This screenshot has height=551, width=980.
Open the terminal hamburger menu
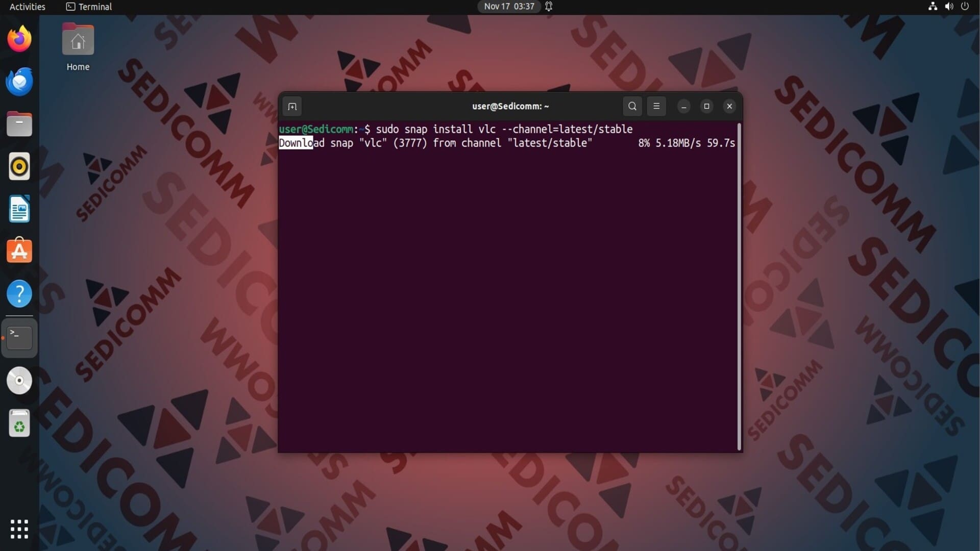click(x=656, y=106)
